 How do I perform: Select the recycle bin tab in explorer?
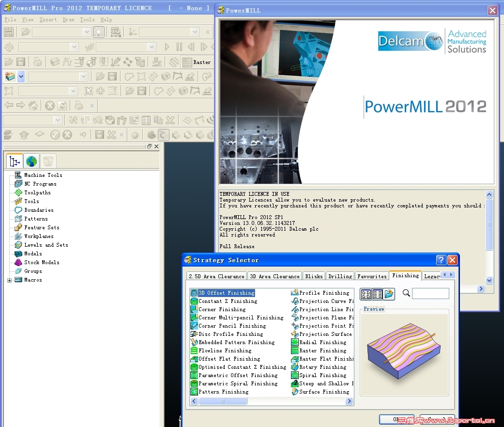pos(48,161)
